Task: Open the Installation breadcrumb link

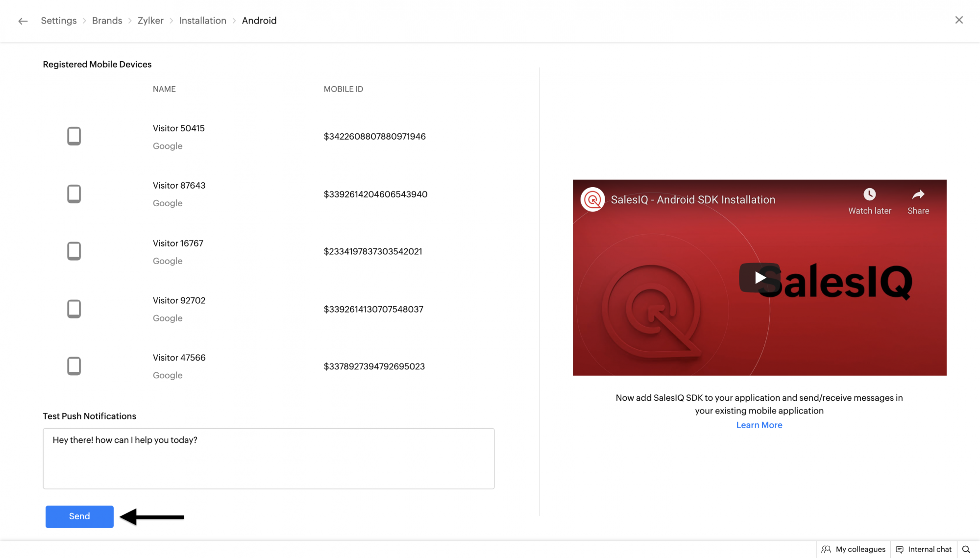Action: click(x=202, y=21)
